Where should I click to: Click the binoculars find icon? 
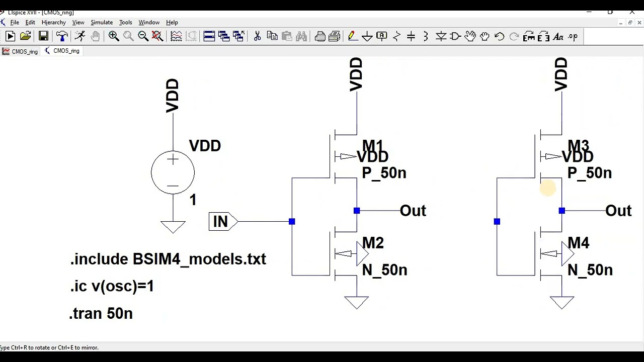pos(301,36)
